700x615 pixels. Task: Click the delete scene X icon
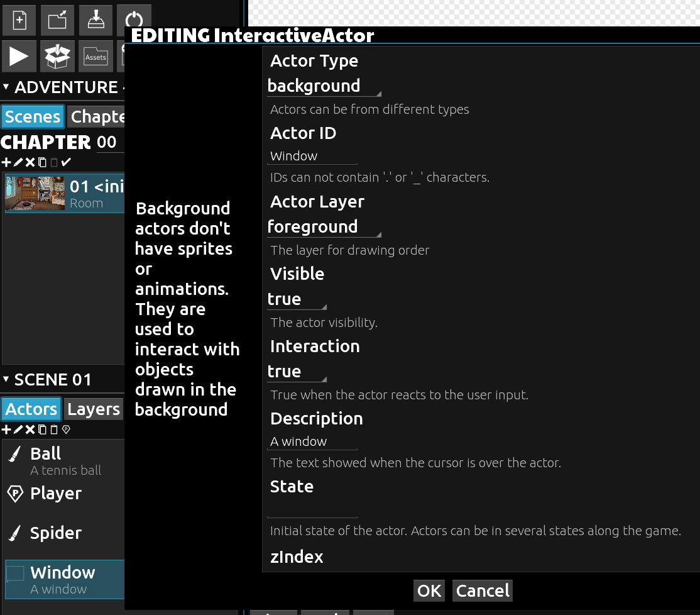tap(30, 163)
